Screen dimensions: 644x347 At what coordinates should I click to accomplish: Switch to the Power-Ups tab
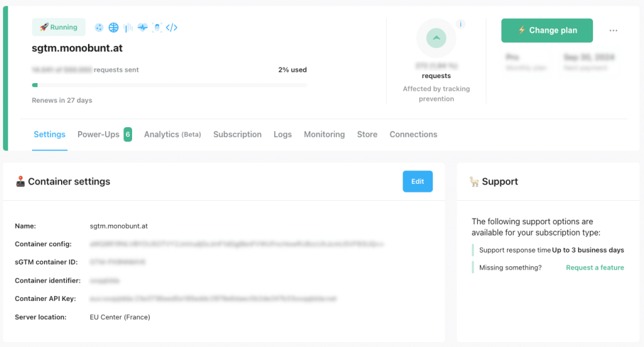pos(99,134)
